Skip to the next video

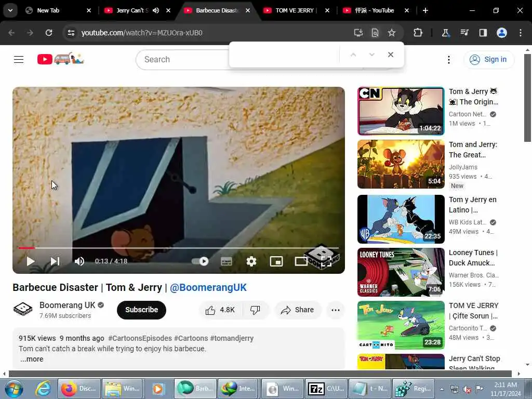[55, 261]
